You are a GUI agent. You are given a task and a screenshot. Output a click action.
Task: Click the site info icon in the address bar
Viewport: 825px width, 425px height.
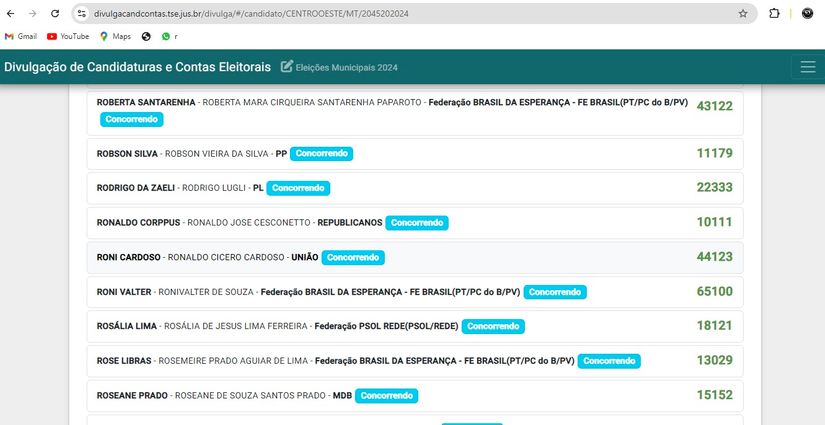click(81, 14)
